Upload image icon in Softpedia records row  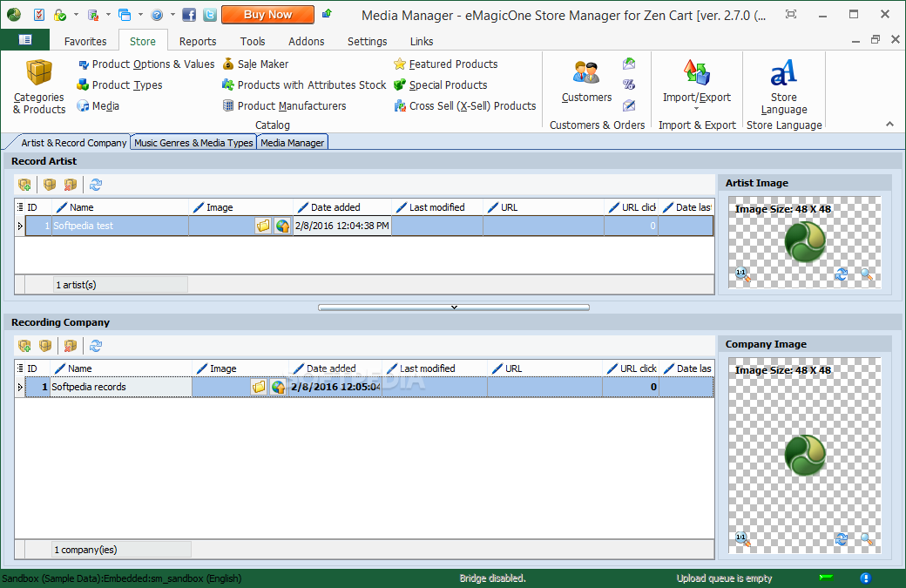[279, 387]
